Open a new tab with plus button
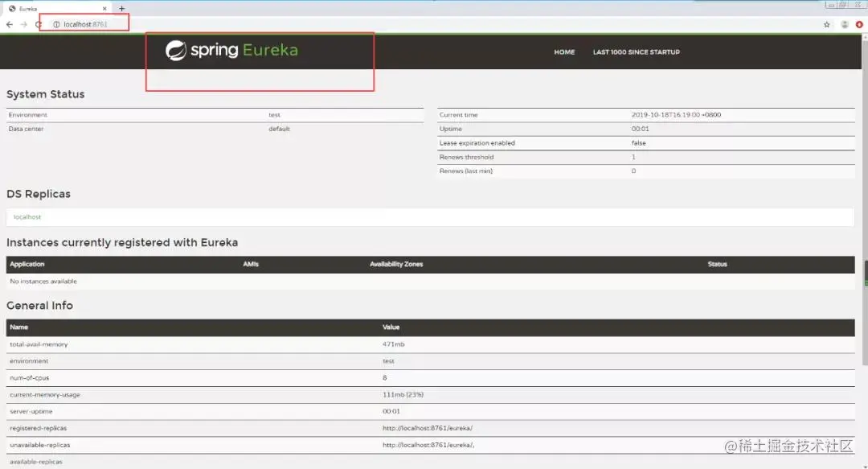The height and width of the screenshot is (469, 868). [x=122, y=8]
